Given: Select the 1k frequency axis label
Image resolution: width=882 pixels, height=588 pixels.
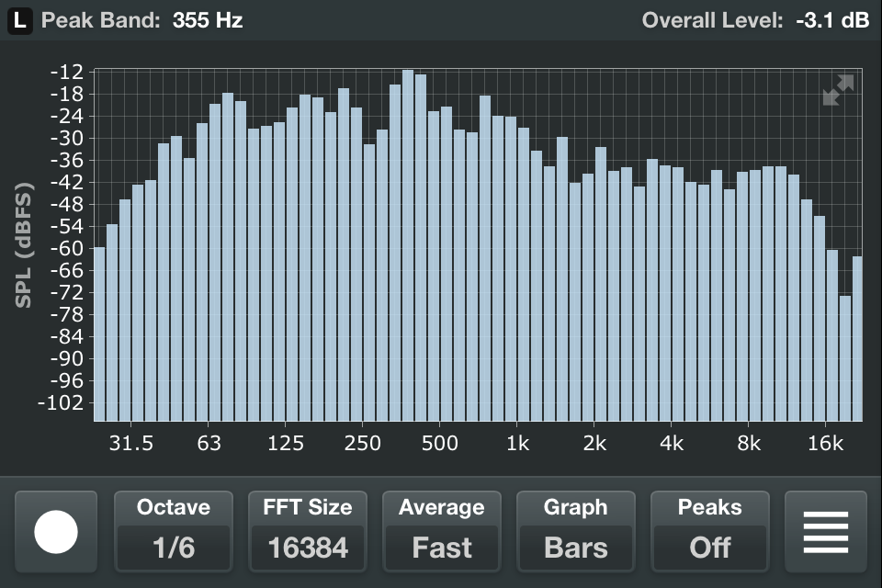Looking at the screenshot, I should click(x=517, y=445).
